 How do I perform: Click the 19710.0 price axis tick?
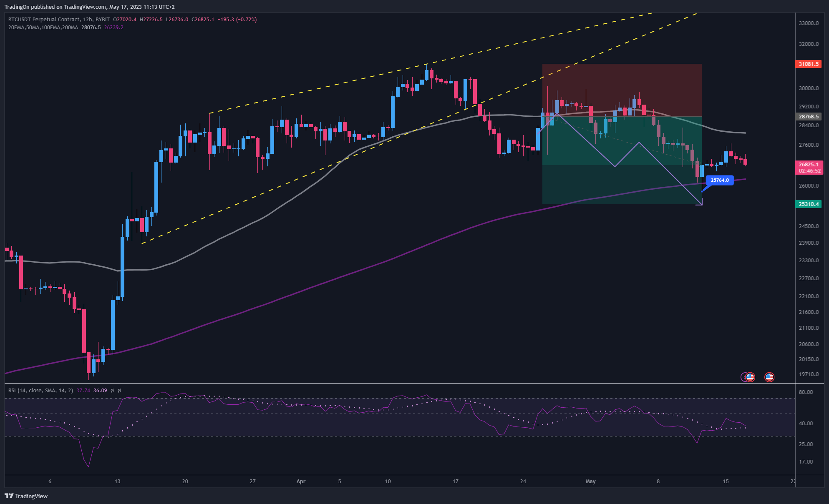point(809,374)
